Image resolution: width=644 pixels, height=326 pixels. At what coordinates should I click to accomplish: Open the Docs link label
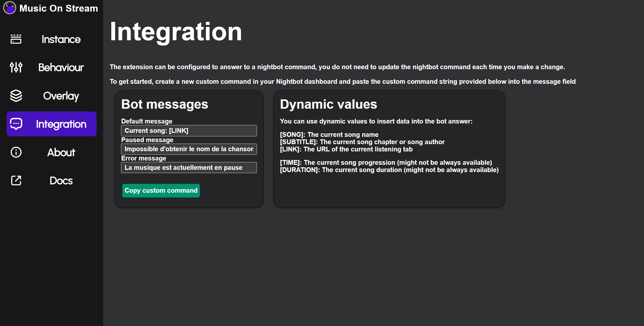tap(61, 181)
